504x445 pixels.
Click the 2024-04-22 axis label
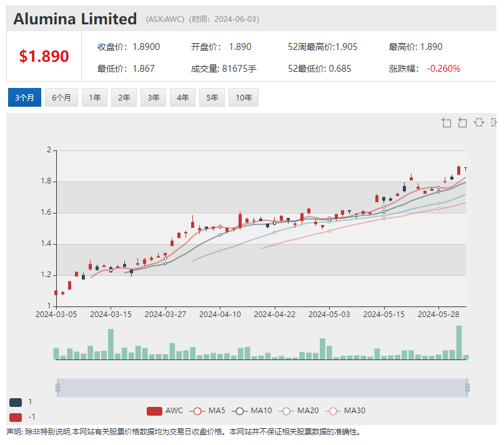(x=275, y=314)
